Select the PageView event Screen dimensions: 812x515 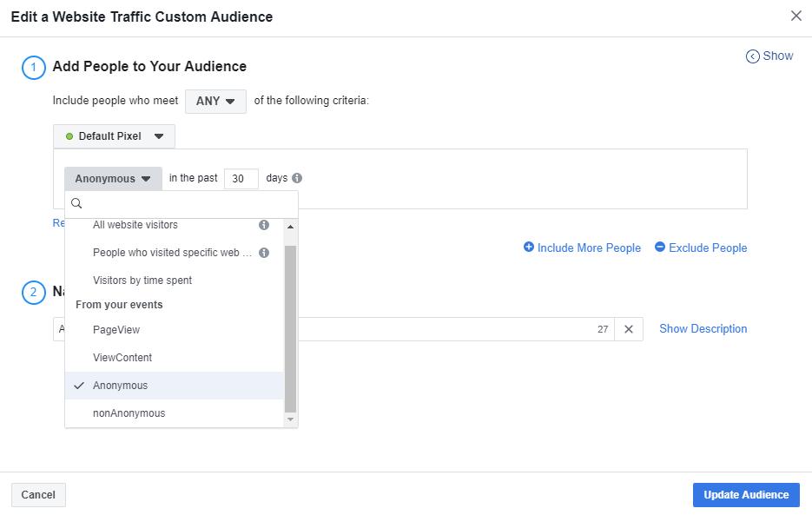[x=116, y=330]
